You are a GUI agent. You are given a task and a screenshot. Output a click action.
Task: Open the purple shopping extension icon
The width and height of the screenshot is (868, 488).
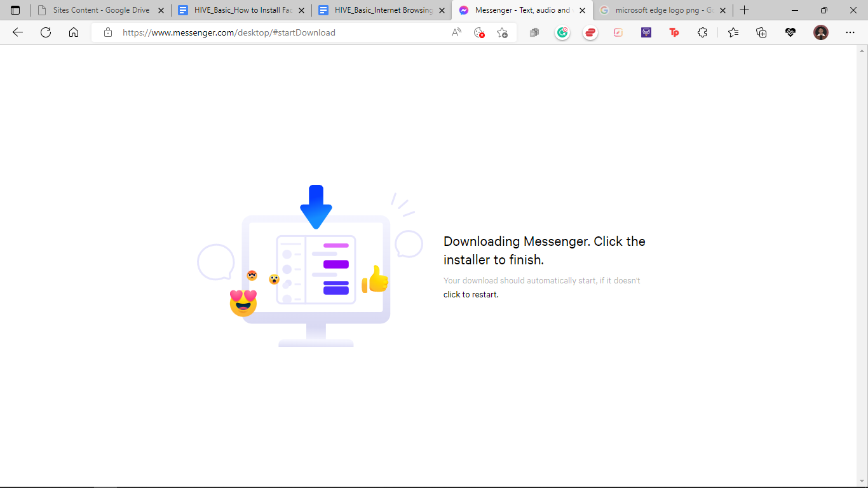pos(646,32)
